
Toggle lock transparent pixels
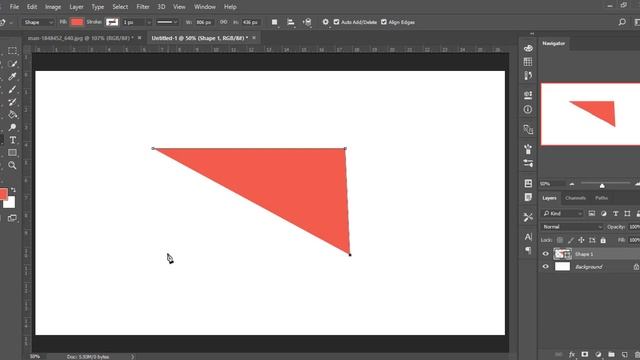pyautogui.click(x=560, y=240)
